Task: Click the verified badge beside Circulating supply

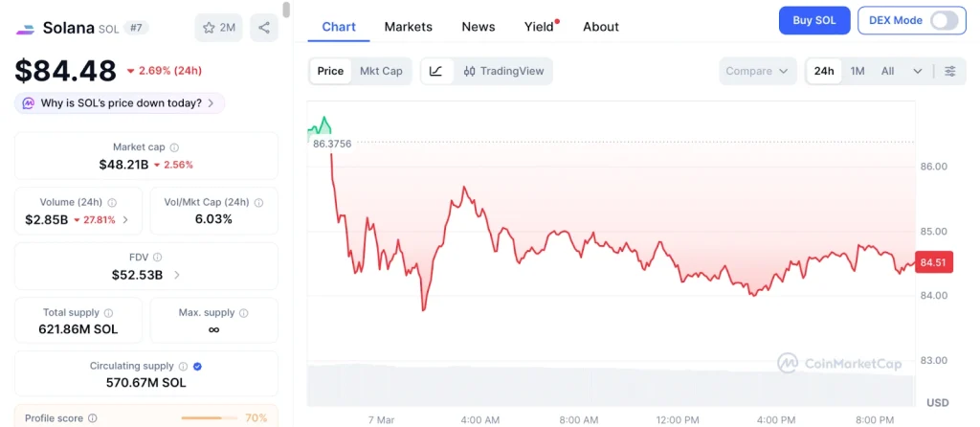Action: coord(197,366)
